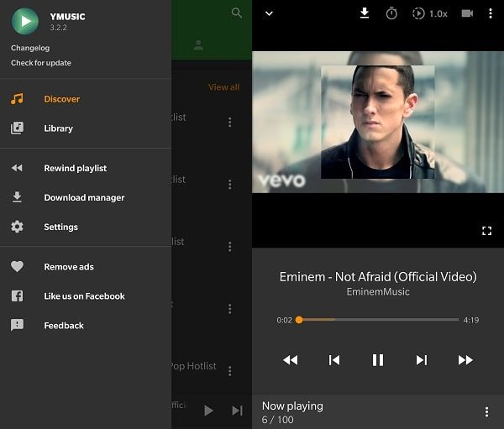Image resolution: width=504 pixels, height=429 pixels.
Task: Click the rewind icon beside Rewind playlist
Action: coord(17,168)
